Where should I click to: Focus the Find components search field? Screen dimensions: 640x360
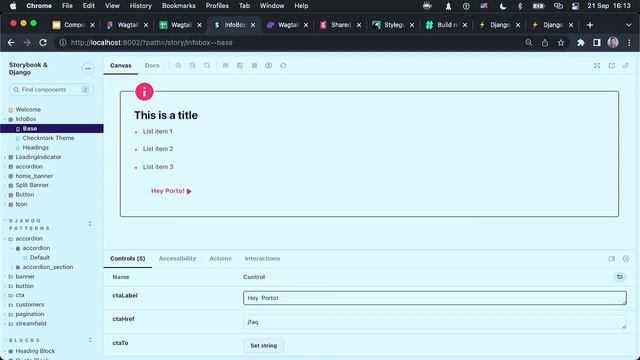click(51, 89)
